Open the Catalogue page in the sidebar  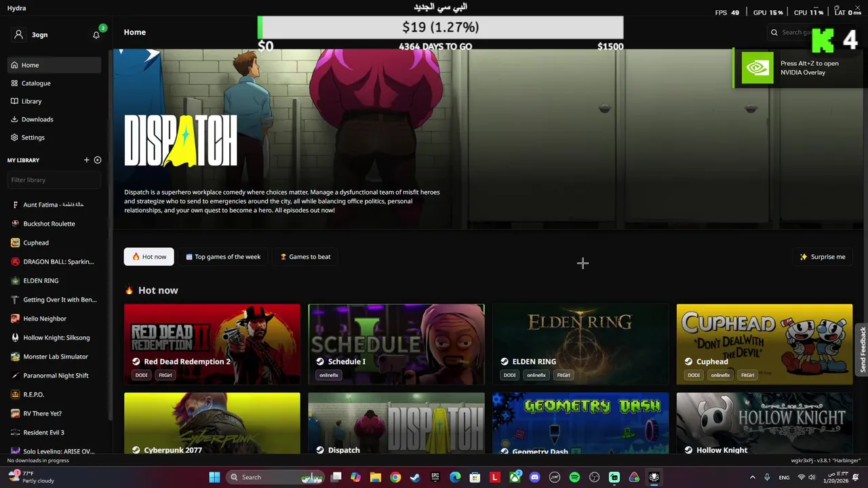tap(54, 83)
